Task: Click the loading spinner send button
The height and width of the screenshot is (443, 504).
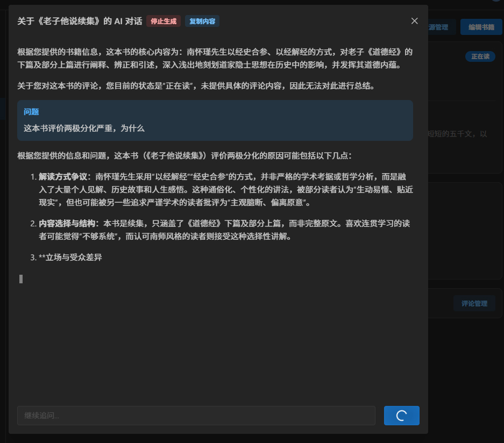Action: tap(401, 416)
